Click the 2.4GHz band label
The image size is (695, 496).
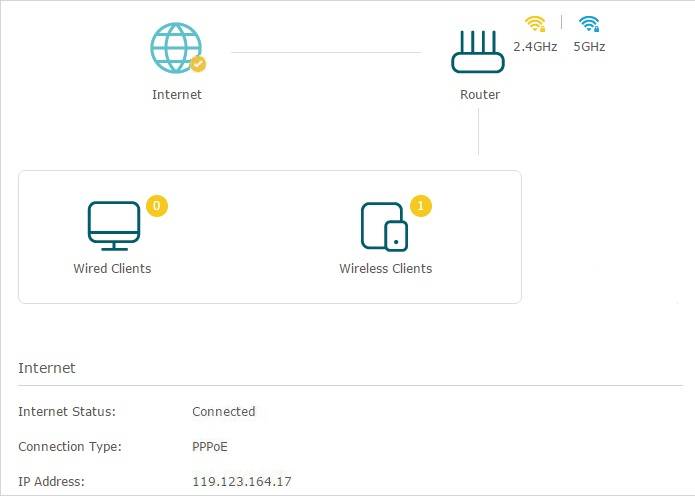tap(535, 46)
